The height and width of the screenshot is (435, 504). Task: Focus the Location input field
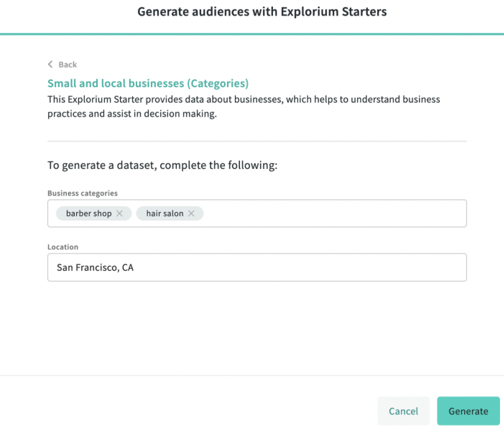tap(257, 267)
